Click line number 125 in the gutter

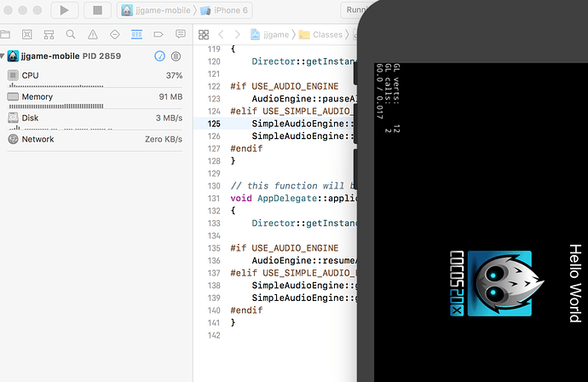[x=214, y=124]
